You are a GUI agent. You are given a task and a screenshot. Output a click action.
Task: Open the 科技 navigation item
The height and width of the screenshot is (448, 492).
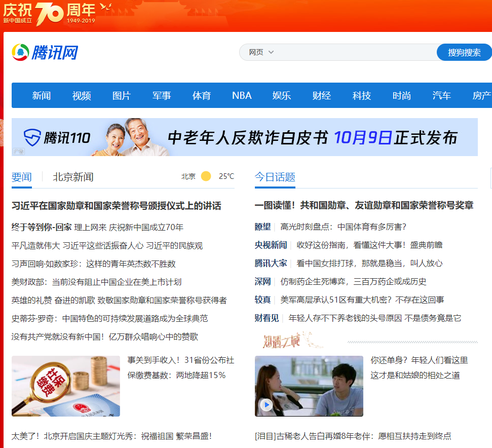coord(361,95)
